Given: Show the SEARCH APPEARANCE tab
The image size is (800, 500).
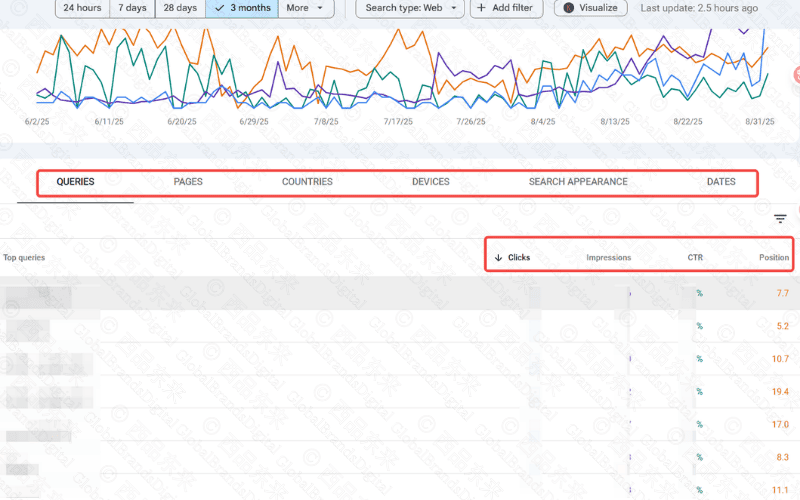Looking at the screenshot, I should tap(578, 182).
